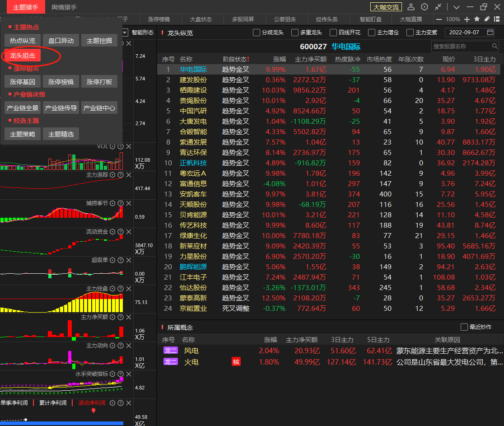Open help for the VOL indicator

(121, 147)
